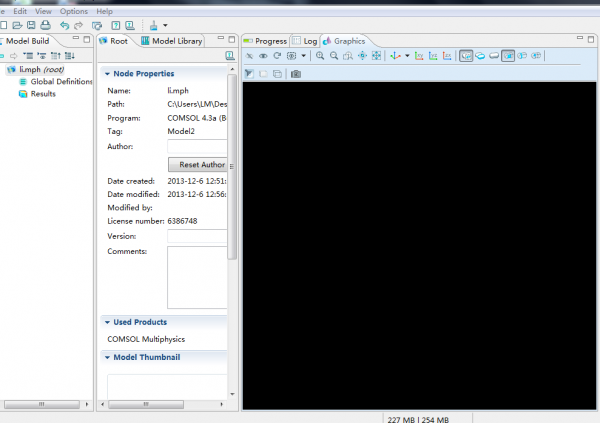The width and height of the screenshot is (600, 423).
Task: Open the Help question-mark icon
Action: point(116,26)
